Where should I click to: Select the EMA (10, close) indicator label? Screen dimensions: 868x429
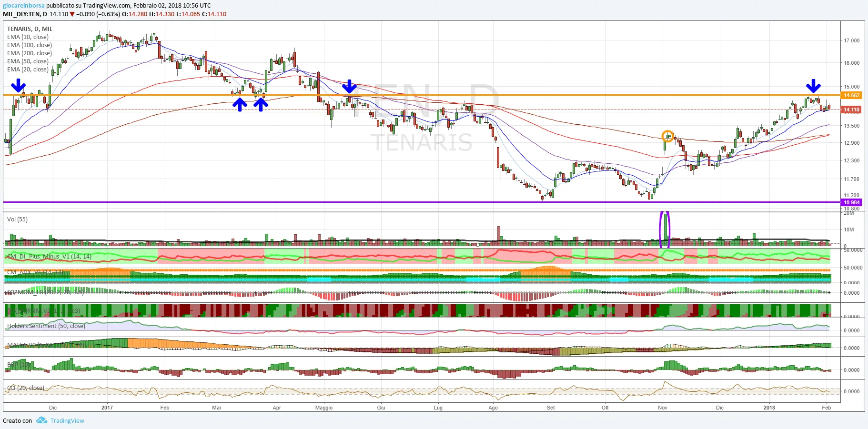point(28,37)
